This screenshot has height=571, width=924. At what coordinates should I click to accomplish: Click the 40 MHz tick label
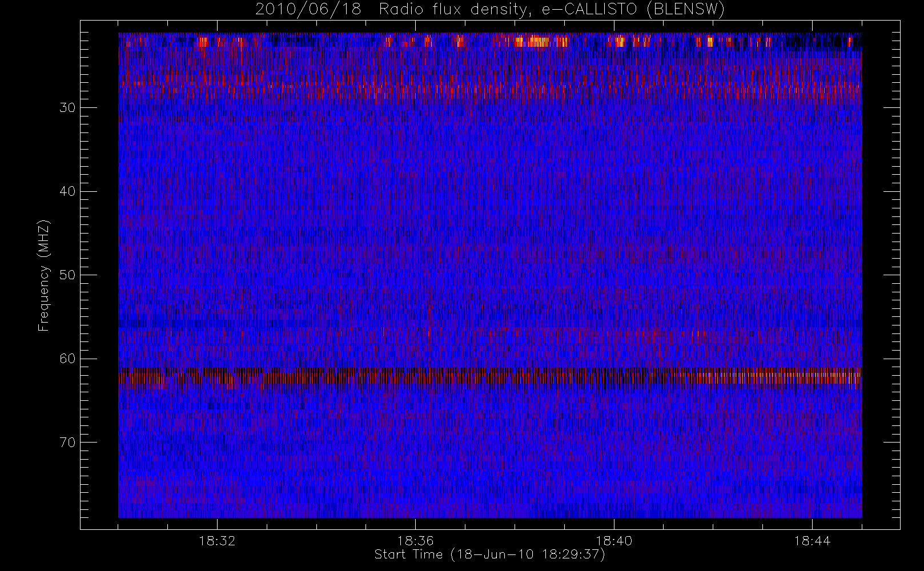[x=67, y=191]
